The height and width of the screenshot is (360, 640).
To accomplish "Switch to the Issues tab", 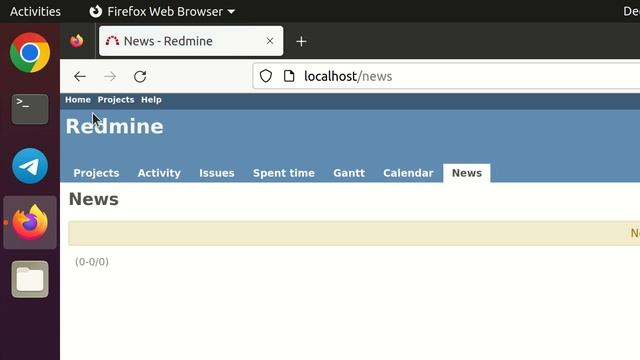I will pyautogui.click(x=217, y=173).
